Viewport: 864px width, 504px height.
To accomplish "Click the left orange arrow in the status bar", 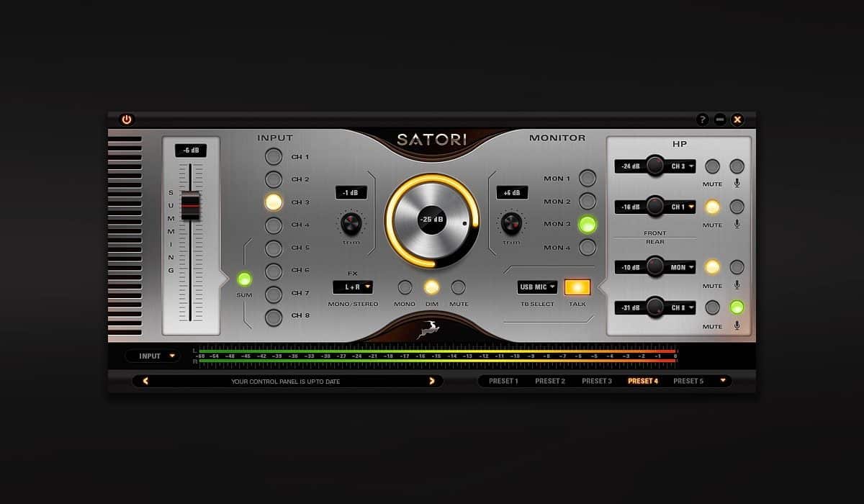I will pyautogui.click(x=145, y=381).
